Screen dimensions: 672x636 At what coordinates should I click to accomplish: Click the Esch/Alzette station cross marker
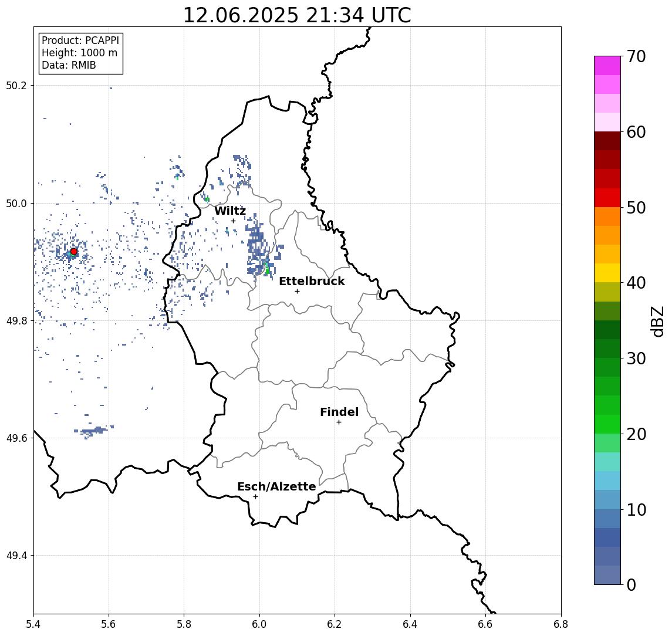(x=255, y=497)
